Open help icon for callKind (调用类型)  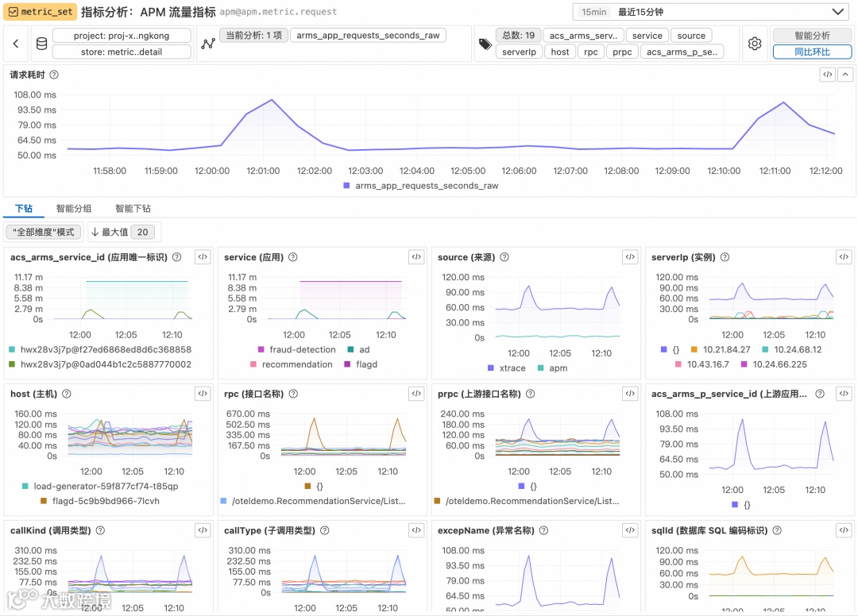100,530
